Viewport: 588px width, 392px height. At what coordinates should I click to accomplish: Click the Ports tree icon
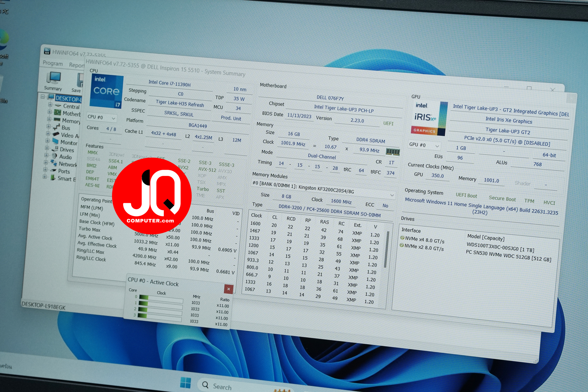click(x=53, y=170)
